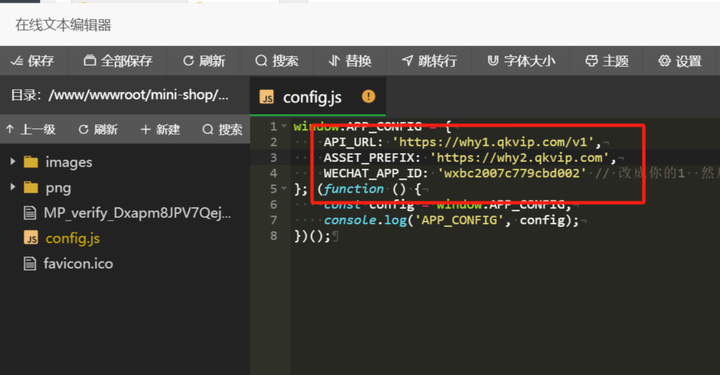720x375 pixels.
Task: Collapse code fold arrow at line 5
Action: 284,188
